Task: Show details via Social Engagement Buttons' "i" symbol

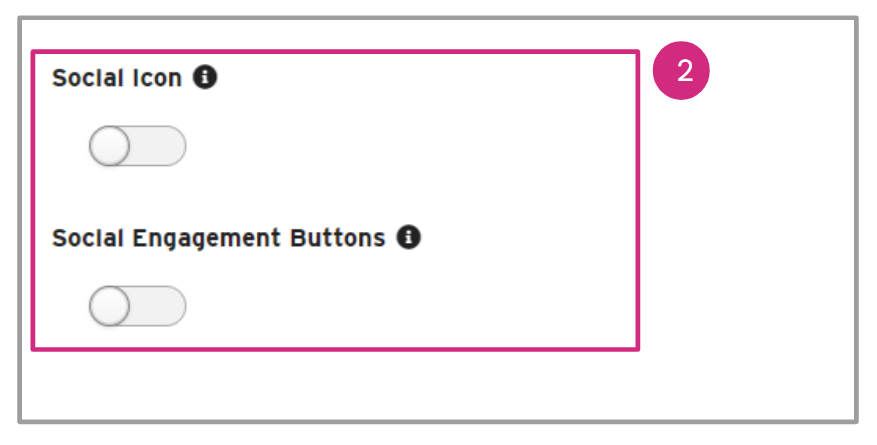Action: pos(408,237)
